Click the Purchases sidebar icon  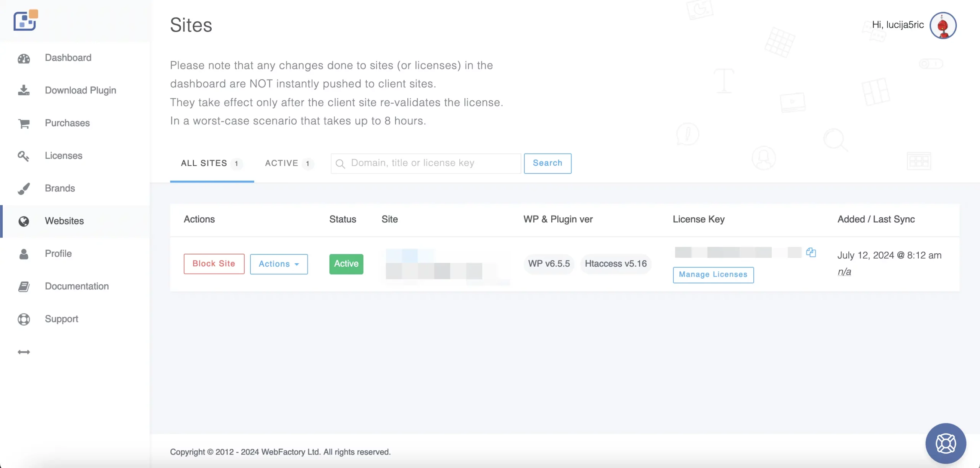23,123
